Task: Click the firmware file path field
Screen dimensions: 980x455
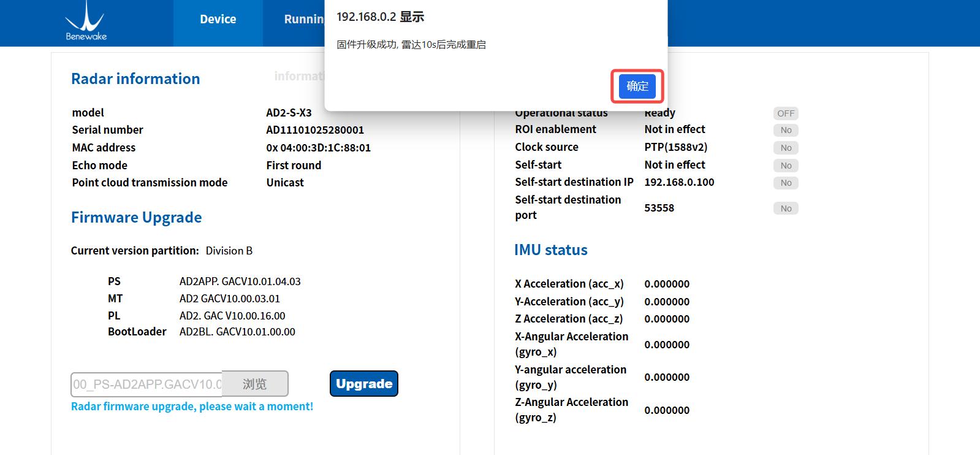Action: tap(146, 384)
